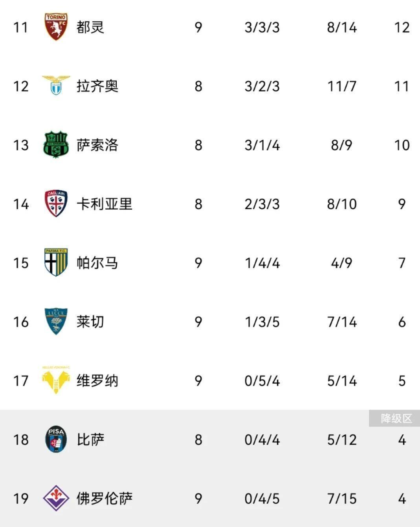
Task: Click the Pisa round badge
Action: click(x=56, y=439)
